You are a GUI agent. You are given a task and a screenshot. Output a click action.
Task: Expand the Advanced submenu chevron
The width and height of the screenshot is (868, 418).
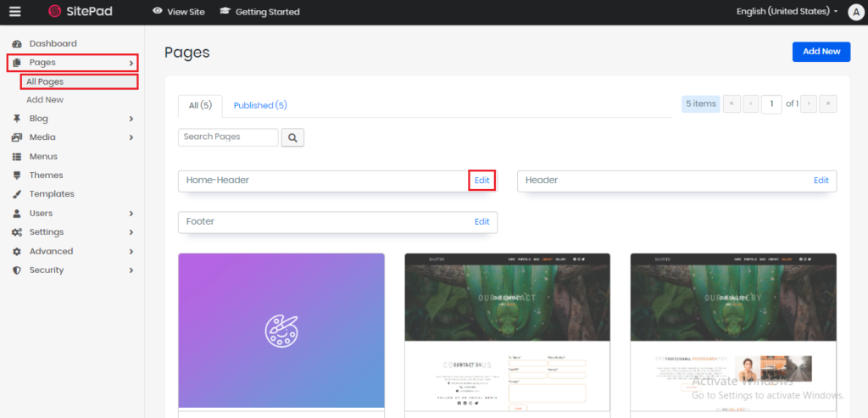tap(131, 252)
